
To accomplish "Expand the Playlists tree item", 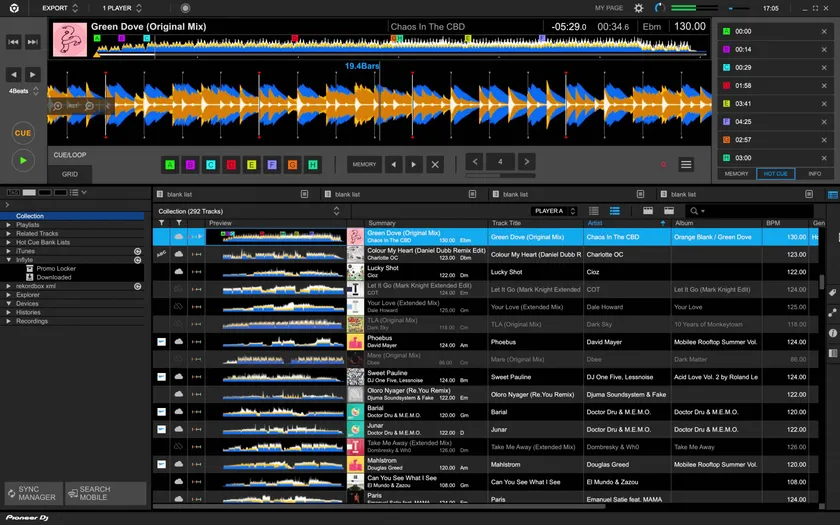I will 9,225.
